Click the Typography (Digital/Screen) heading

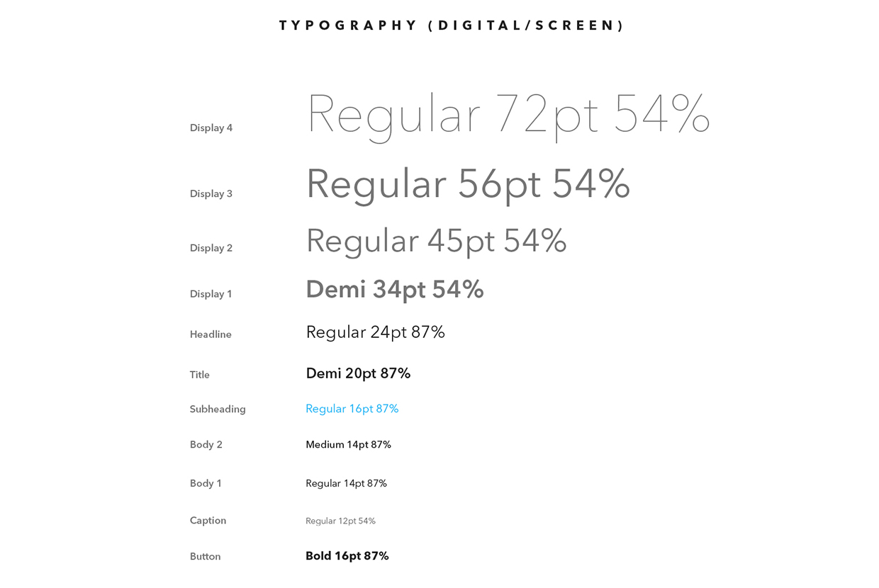pos(452,26)
